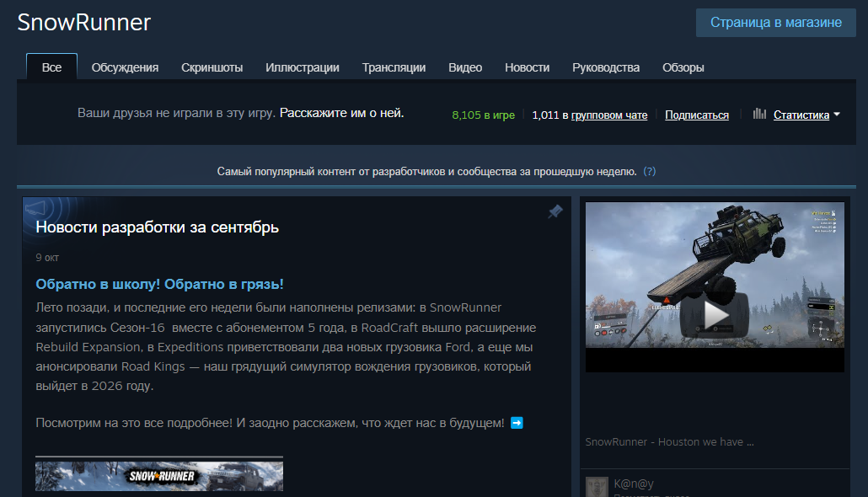Click the Расскажите им о ней link
Screen dimensions: 868x497
pyautogui.click(x=341, y=113)
